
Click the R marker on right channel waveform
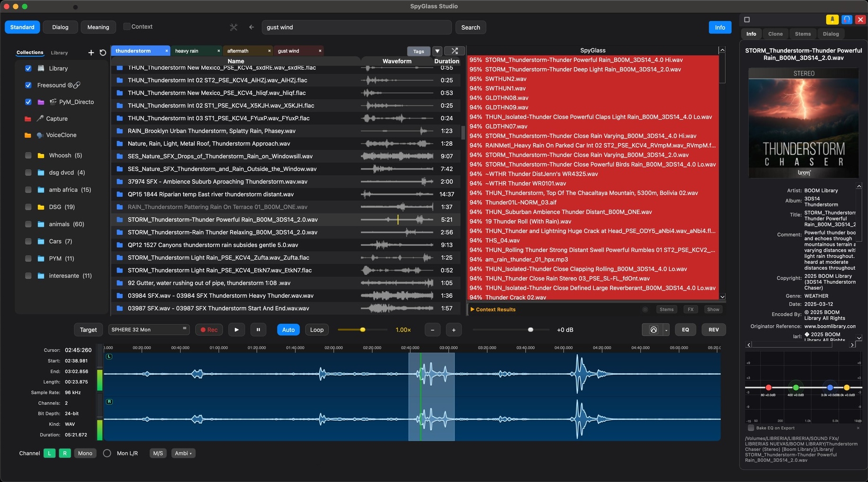pyautogui.click(x=109, y=402)
